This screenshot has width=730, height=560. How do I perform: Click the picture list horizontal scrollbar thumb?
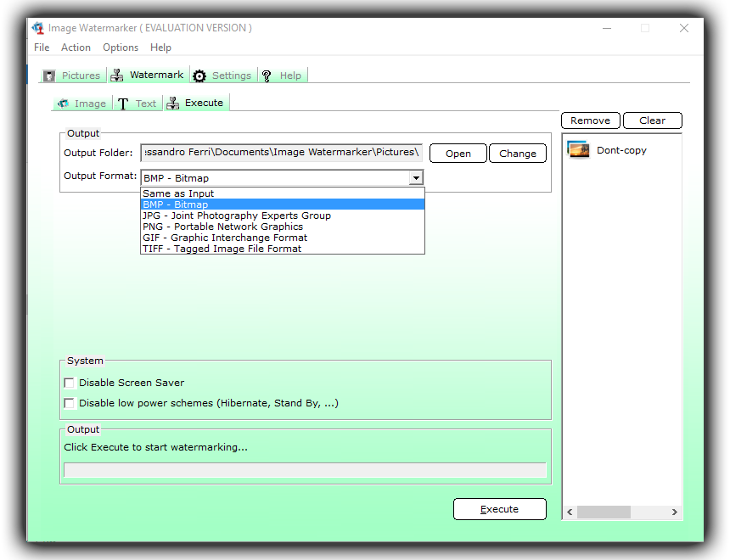[x=604, y=512]
